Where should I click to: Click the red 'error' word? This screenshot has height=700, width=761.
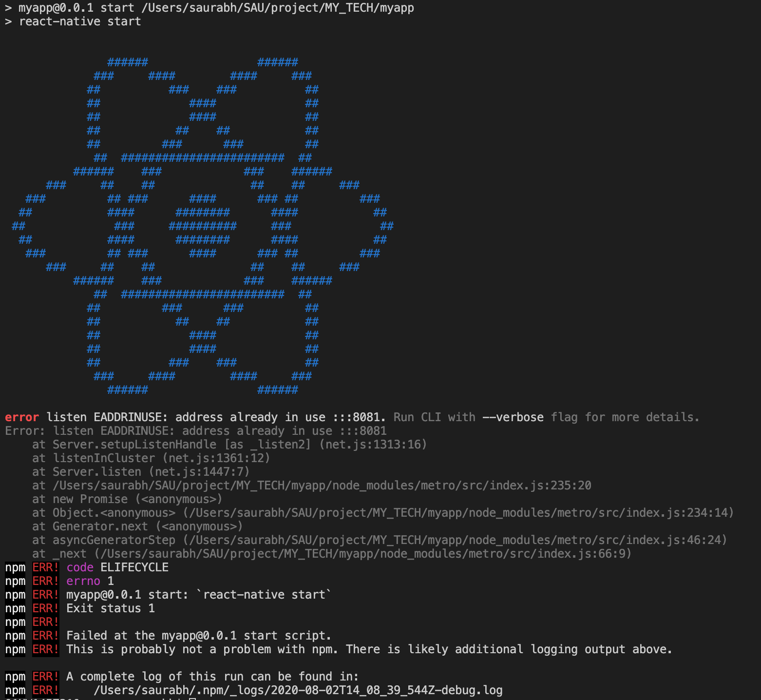point(22,417)
